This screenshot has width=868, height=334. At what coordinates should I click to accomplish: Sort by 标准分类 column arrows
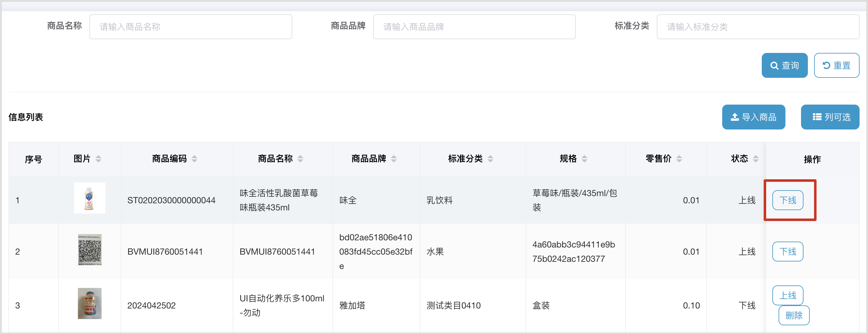(x=490, y=158)
